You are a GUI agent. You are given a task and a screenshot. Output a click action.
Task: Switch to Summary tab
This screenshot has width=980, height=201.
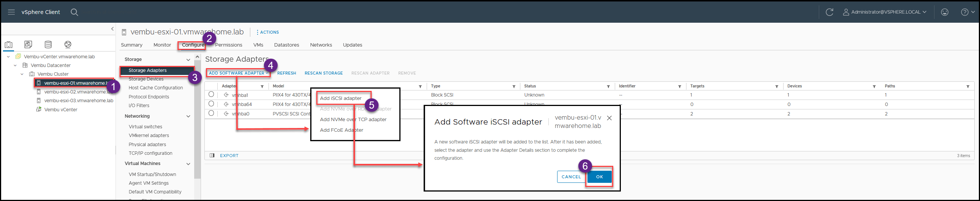(x=132, y=45)
